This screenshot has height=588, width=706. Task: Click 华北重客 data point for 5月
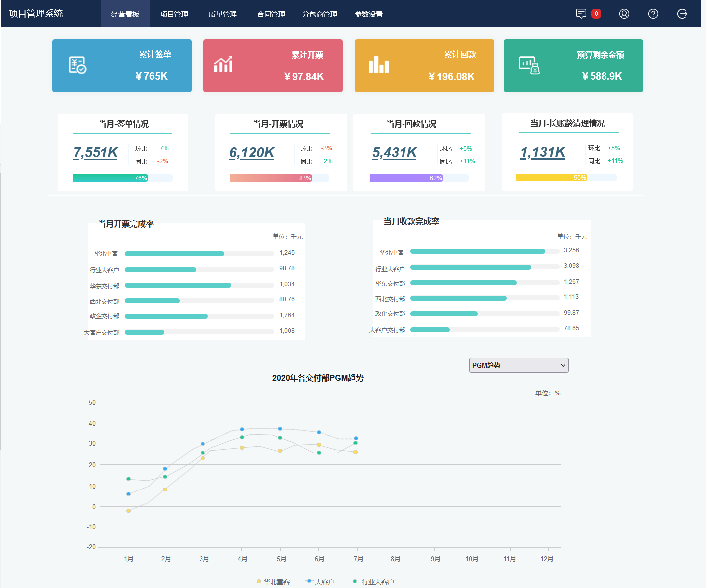(x=280, y=451)
